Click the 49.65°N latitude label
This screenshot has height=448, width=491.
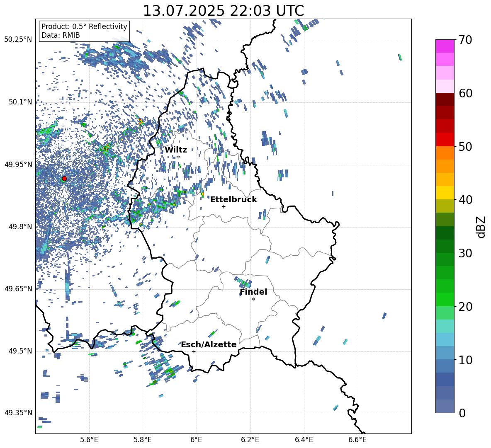pyautogui.click(x=18, y=289)
